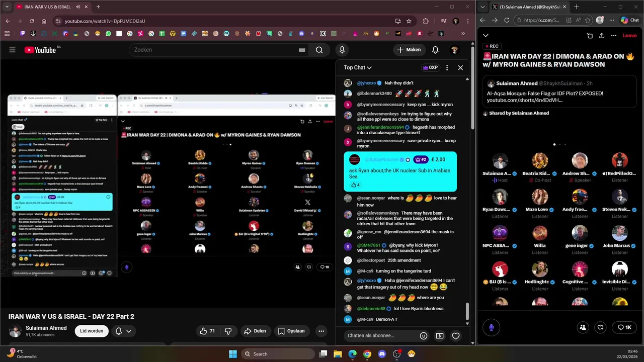Save video with Opslaan button
Image resolution: width=644 pixels, height=362 pixels.
click(x=291, y=331)
